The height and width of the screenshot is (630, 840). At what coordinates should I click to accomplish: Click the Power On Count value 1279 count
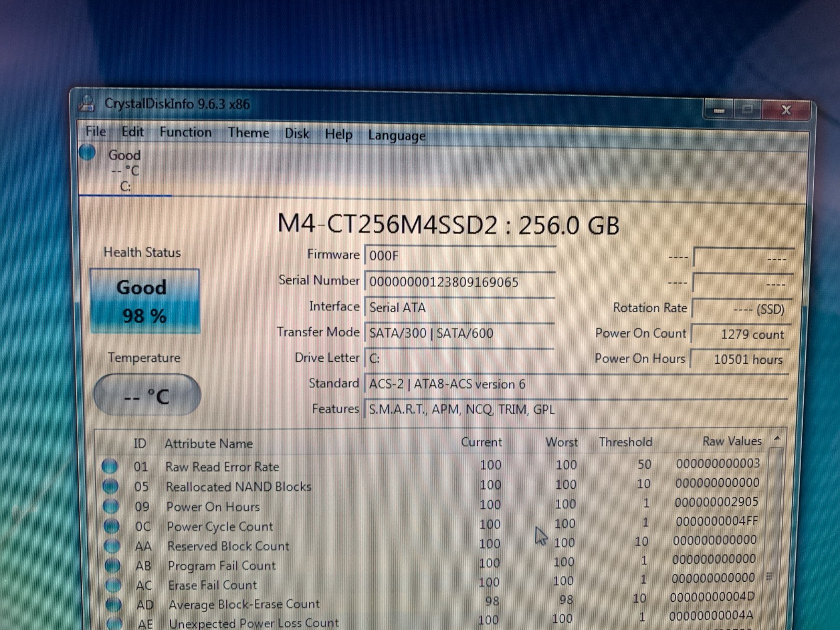tap(740, 334)
